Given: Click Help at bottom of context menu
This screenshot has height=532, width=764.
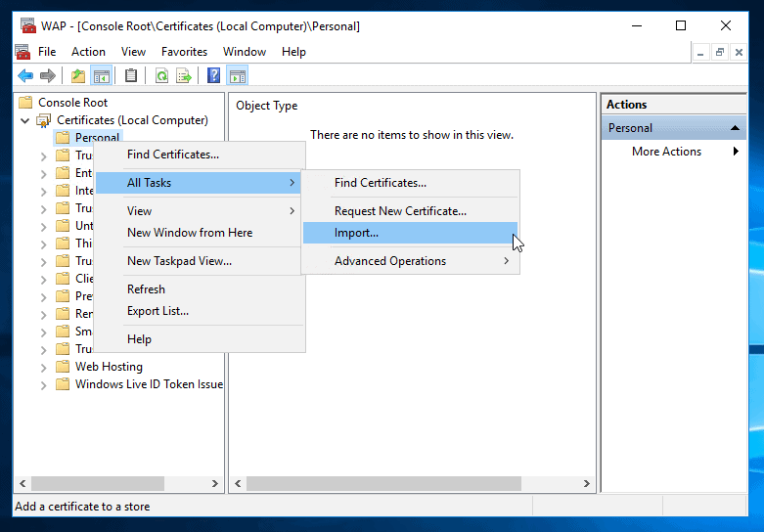Looking at the screenshot, I should click(200, 339).
